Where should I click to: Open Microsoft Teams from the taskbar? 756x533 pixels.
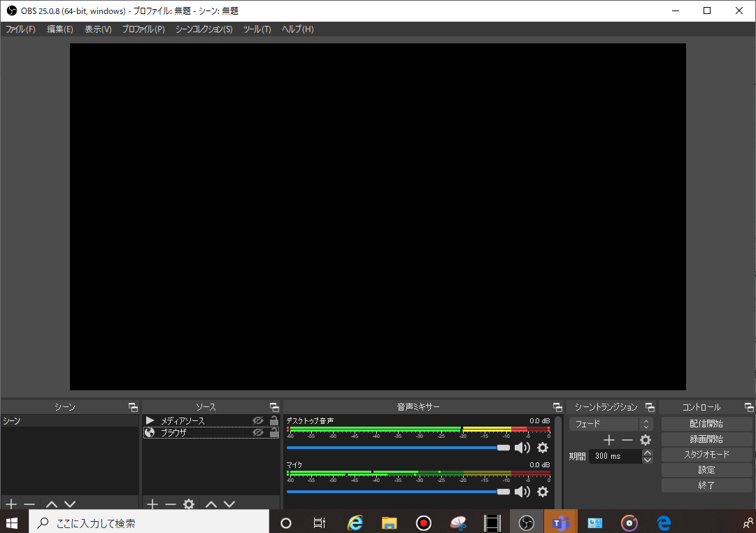pos(561,523)
